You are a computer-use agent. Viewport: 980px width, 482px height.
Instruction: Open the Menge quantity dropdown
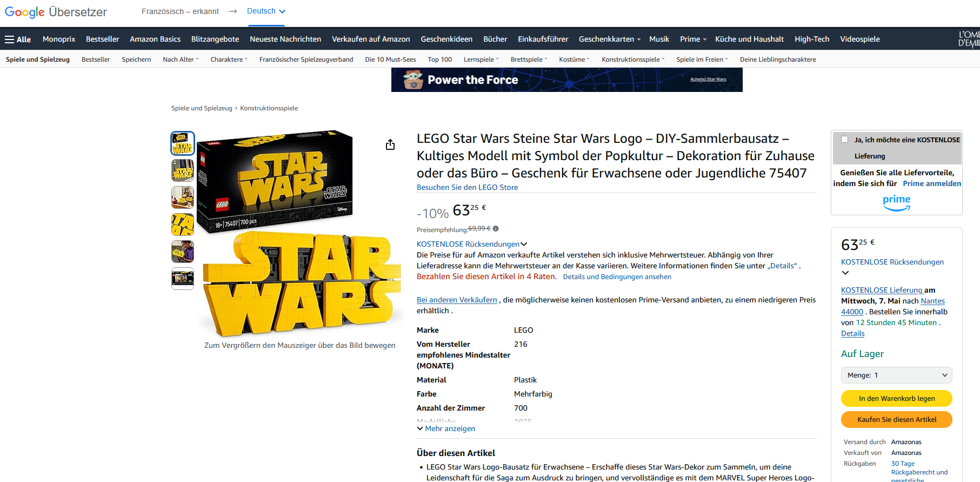point(896,375)
